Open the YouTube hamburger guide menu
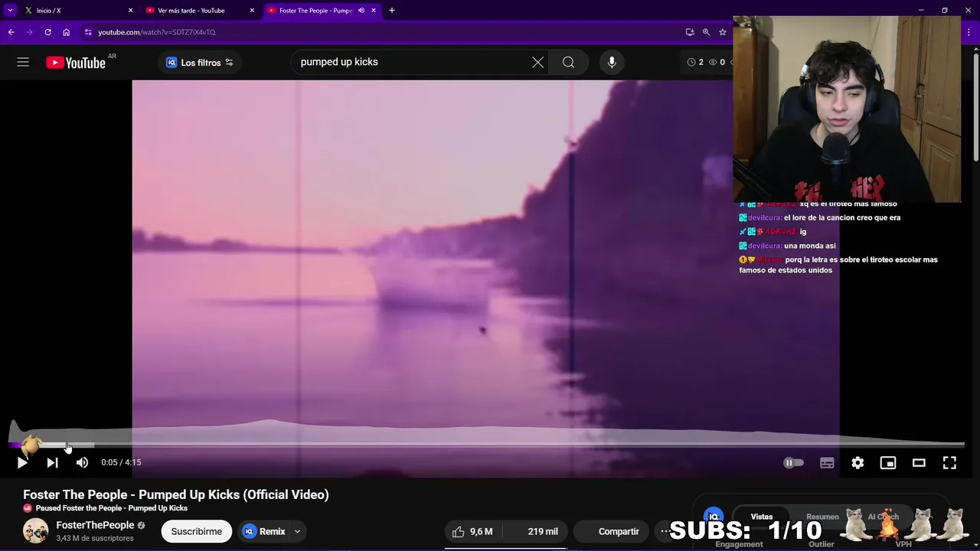The height and width of the screenshot is (551, 980). tap(23, 62)
